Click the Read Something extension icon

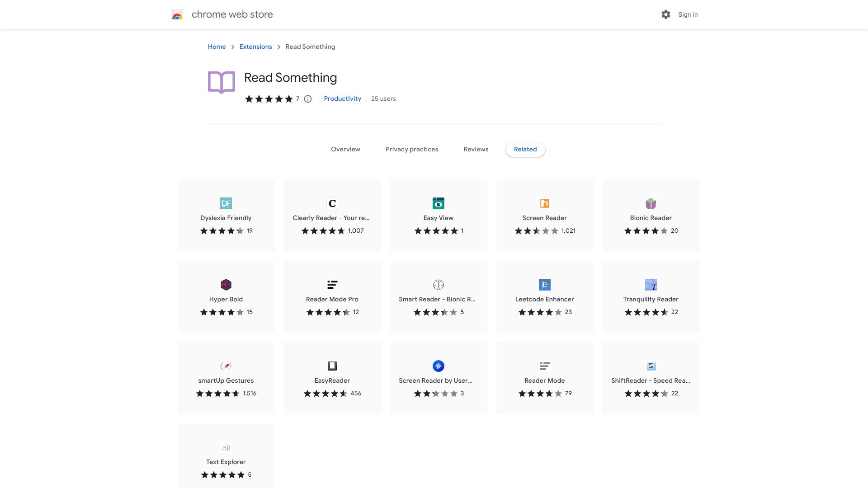point(221,82)
